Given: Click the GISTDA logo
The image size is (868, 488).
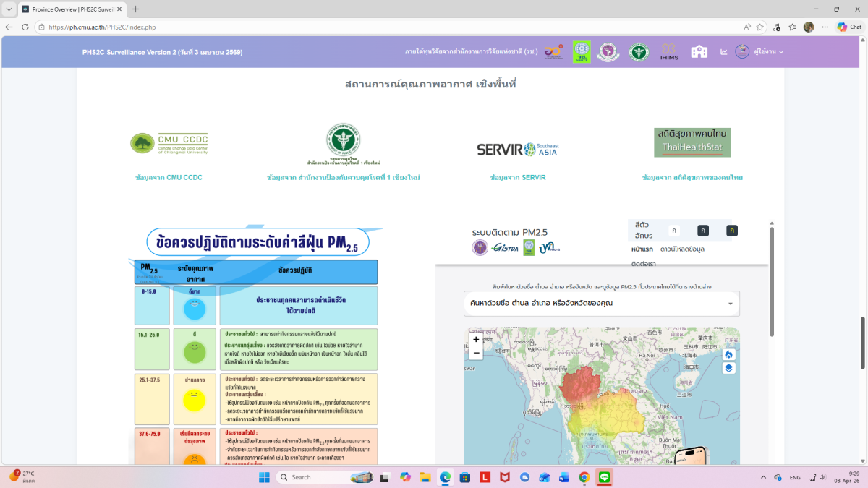Looking at the screenshot, I should tap(503, 247).
